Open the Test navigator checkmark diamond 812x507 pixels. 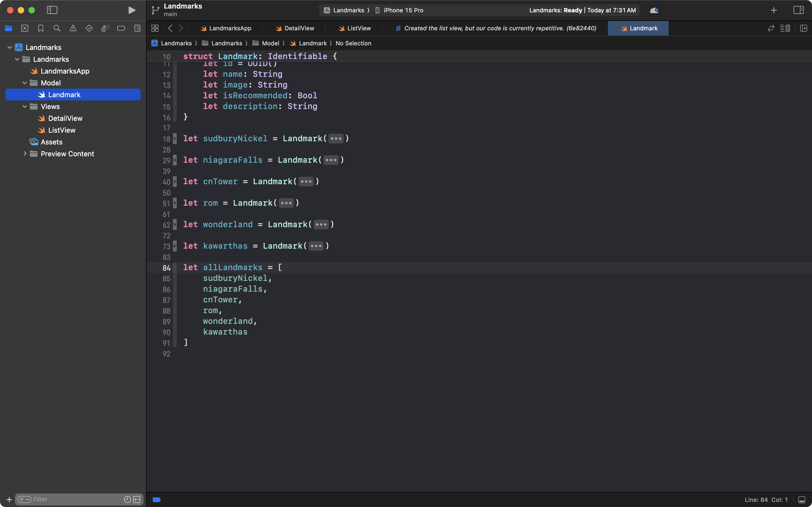click(89, 28)
